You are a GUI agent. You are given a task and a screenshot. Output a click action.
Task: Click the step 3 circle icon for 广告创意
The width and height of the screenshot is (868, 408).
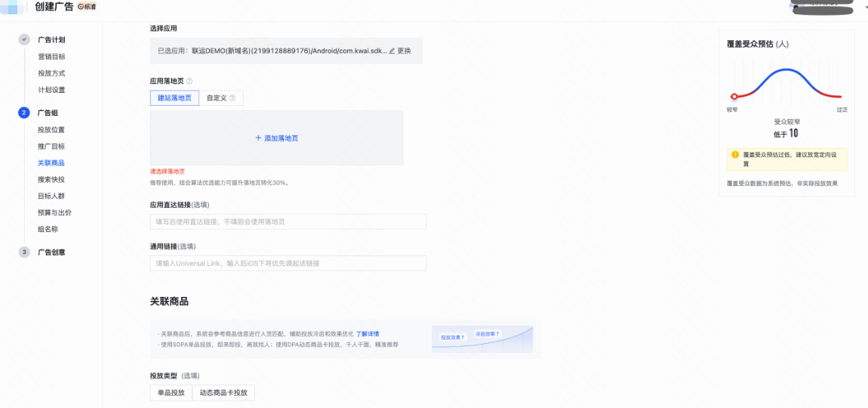click(x=24, y=252)
